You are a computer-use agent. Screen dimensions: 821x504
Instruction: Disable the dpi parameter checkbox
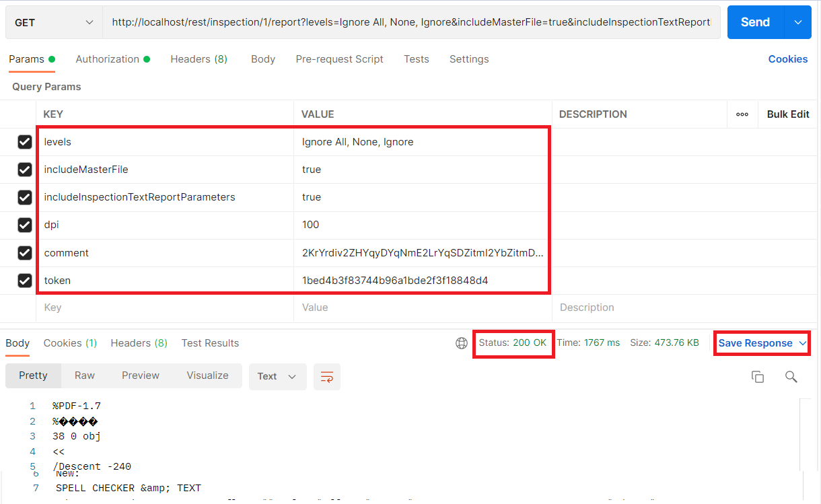25,225
